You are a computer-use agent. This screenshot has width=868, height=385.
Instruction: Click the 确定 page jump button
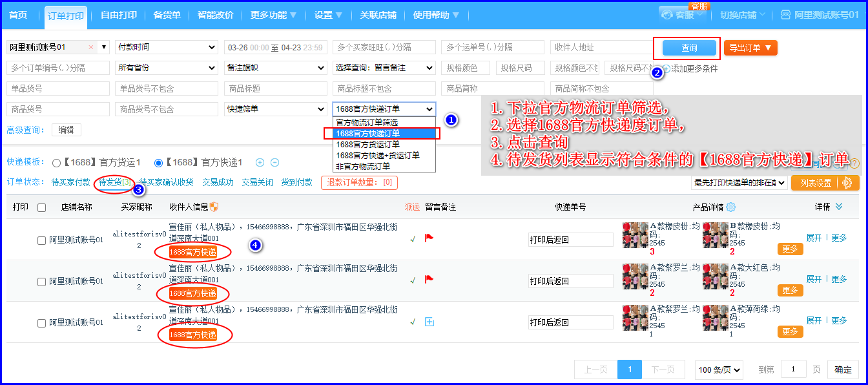click(x=843, y=369)
